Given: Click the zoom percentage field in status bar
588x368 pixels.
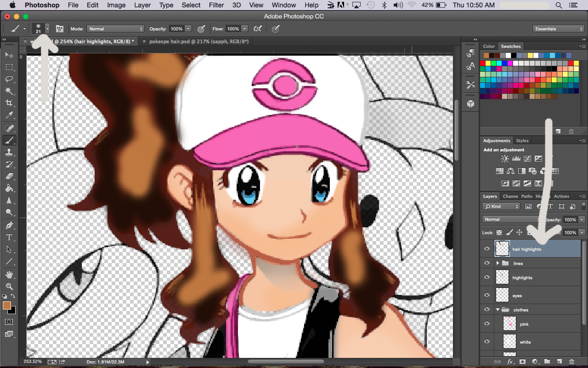Looking at the screenshot, I should 33,362.
